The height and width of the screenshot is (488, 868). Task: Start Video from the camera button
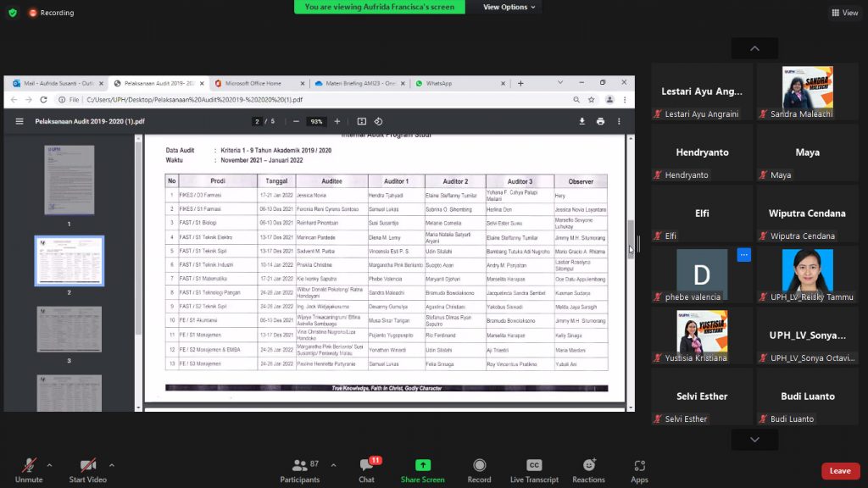tap(87, 467)
